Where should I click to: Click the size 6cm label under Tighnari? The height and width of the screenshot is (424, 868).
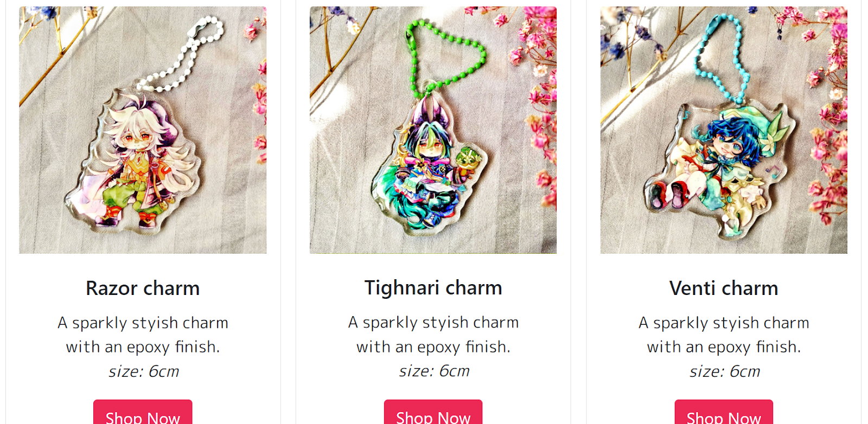pyautogui.click(x=434, y=371)
